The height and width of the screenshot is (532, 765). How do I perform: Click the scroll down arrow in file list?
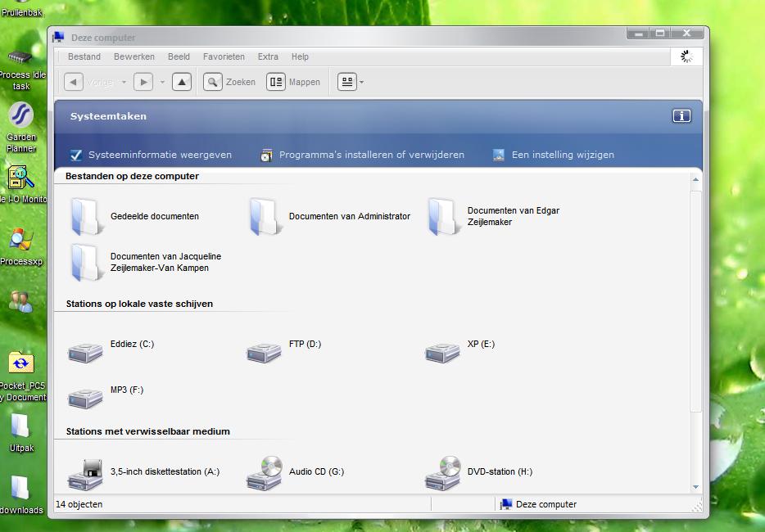pos(696,487)
